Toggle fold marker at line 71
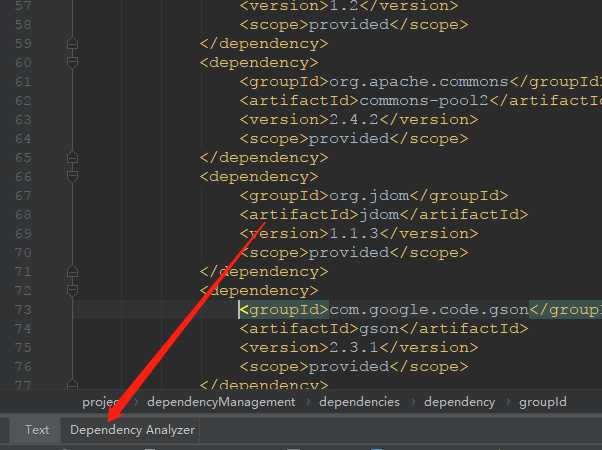 tap(72, 271)
